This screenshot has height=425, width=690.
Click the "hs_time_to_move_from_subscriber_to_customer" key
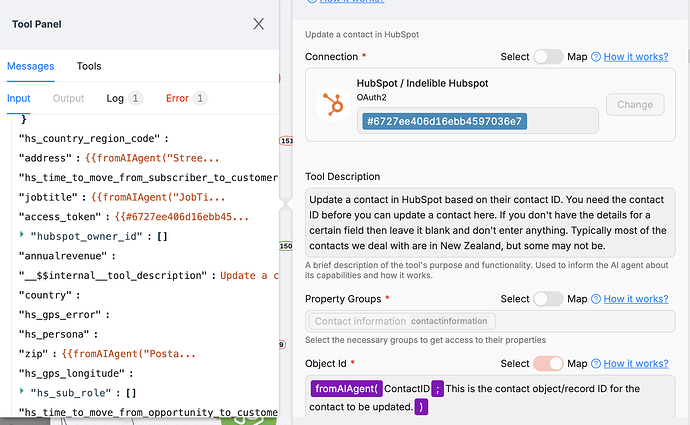click(x=148, y=177)
